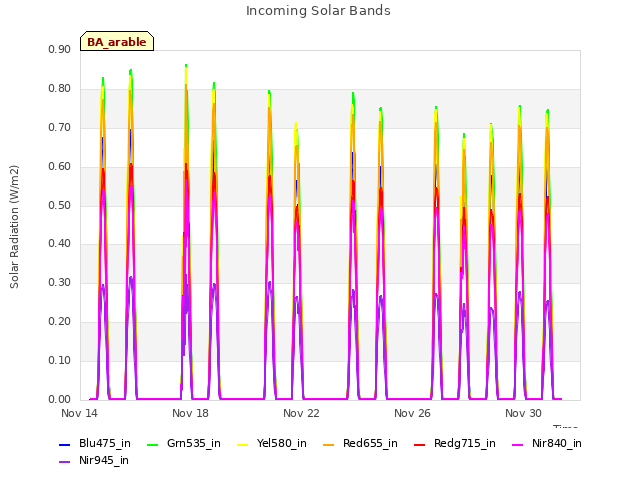This screenshot has width=640, height=480.
Task: Click the 0.70 y-axis tick label
Action: click(60, 128)
